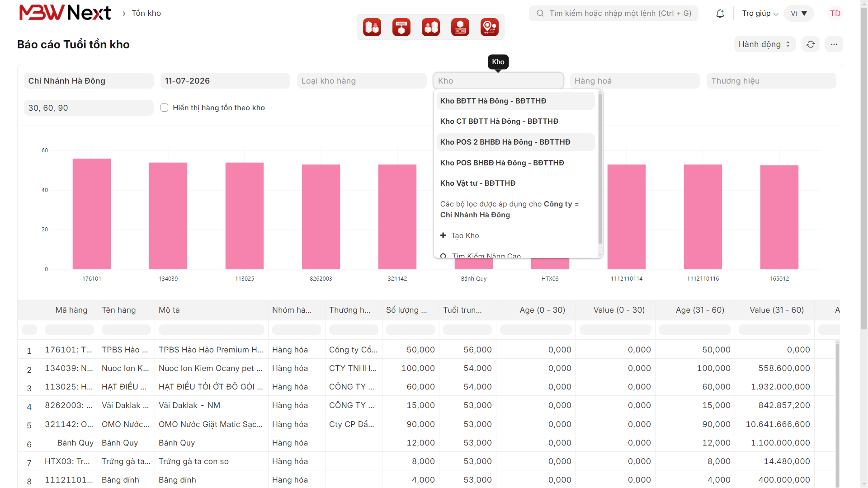Click the Mã hàng column header
This screenshot has width=868, height=488.
pos(71,310)
